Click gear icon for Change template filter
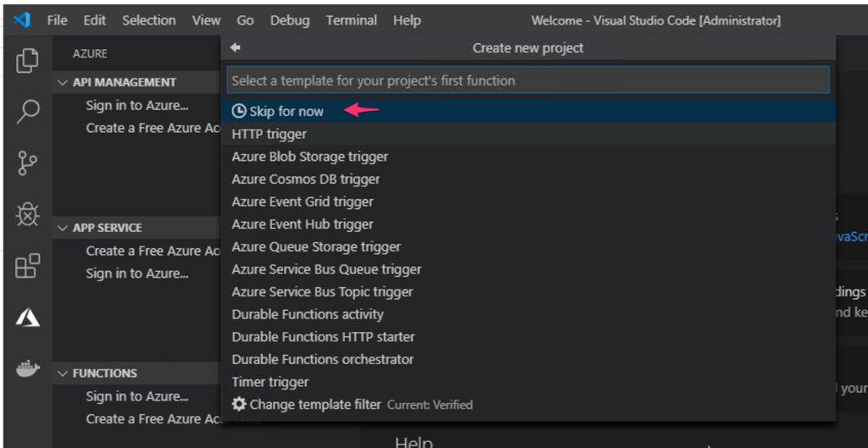This screenshot has height=448, width=868. pos(239,405)
